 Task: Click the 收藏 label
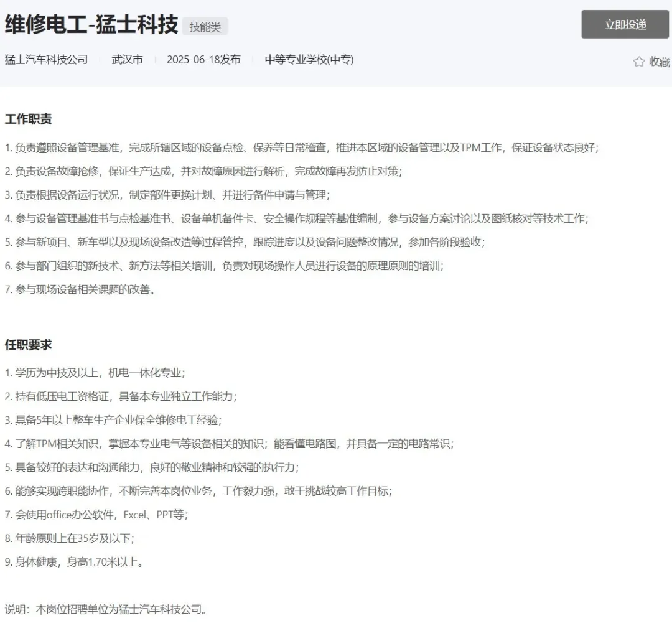pos(659,62)
